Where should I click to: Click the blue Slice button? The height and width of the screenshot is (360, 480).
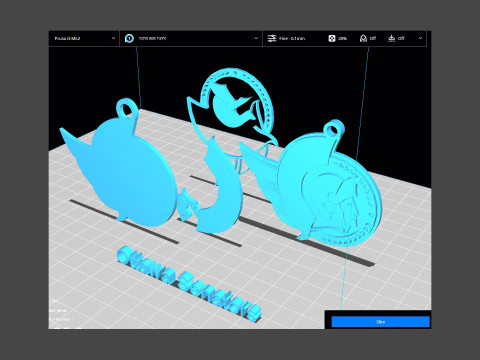click(x=380, y=322)
